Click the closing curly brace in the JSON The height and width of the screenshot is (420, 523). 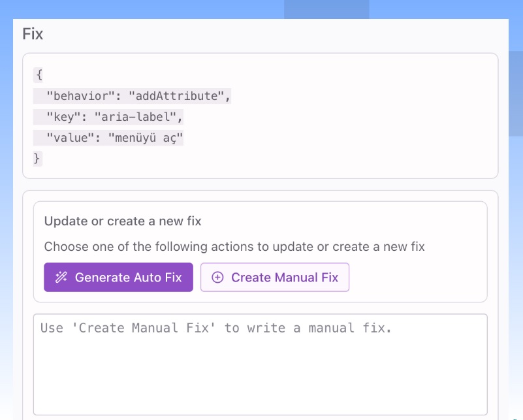click(x=37, y=158)
